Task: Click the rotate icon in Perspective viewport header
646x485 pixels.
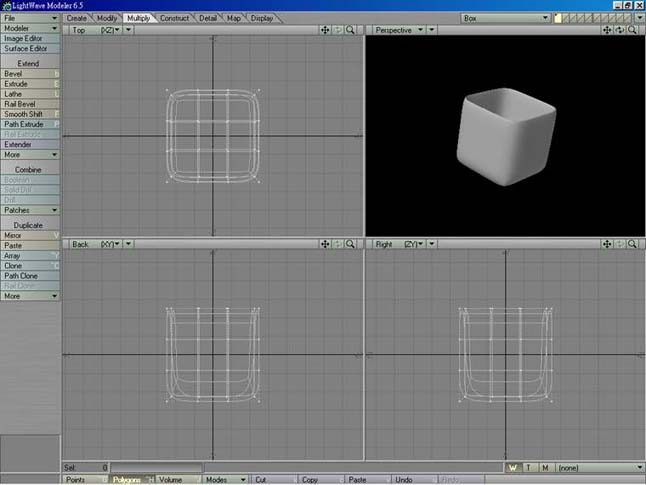Action: [620, 30]
